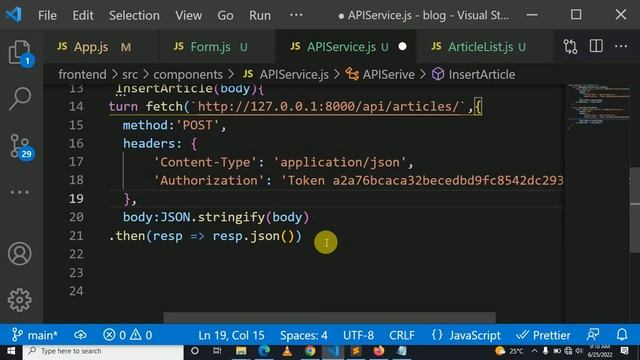Click the InsertArticle method breadcrumb

click(474, 74)
